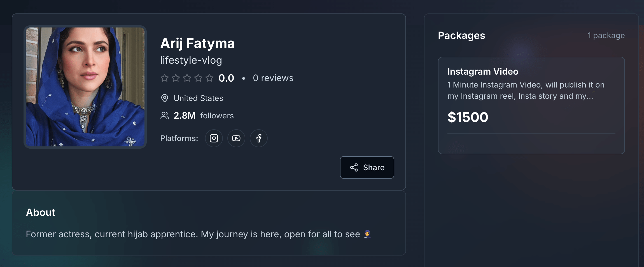Click the third rating star
The image size is (644, 267).
pyautogui.click(x=187, y=78)
